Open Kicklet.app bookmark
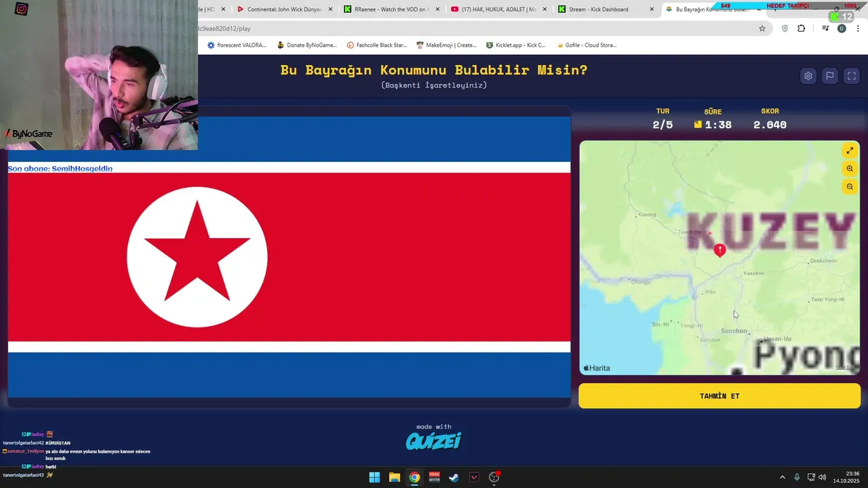 [515, 45]
